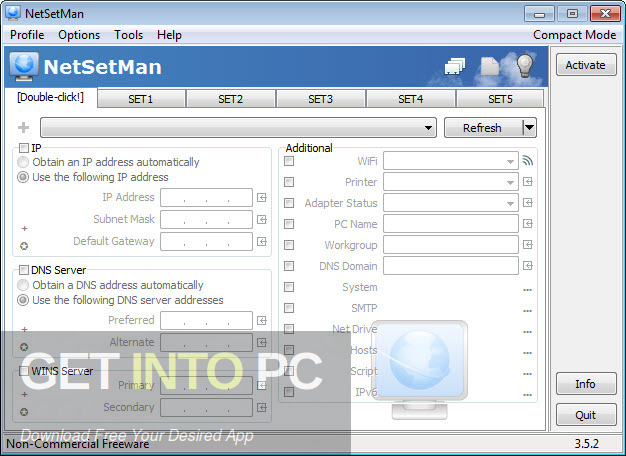This screenshot has height=456, width=626.
Task: Click the profiles stack icon in header
Action: point(455,66)
